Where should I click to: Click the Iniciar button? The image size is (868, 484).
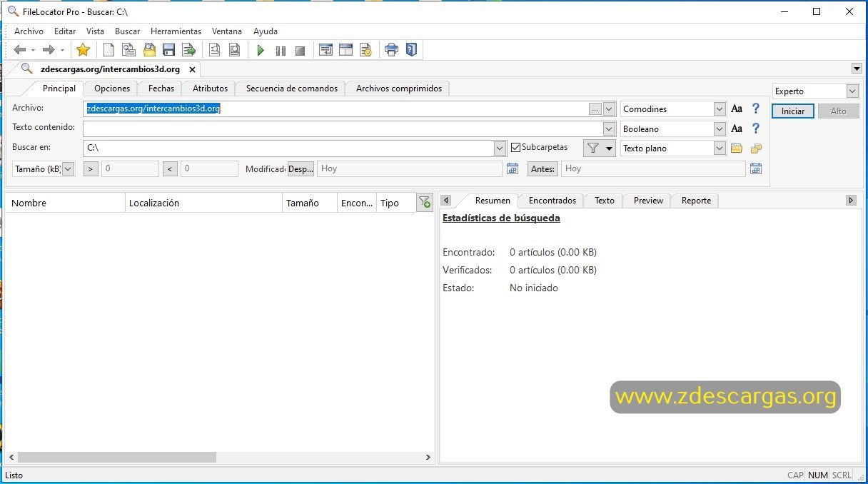[x=792, y=111]
